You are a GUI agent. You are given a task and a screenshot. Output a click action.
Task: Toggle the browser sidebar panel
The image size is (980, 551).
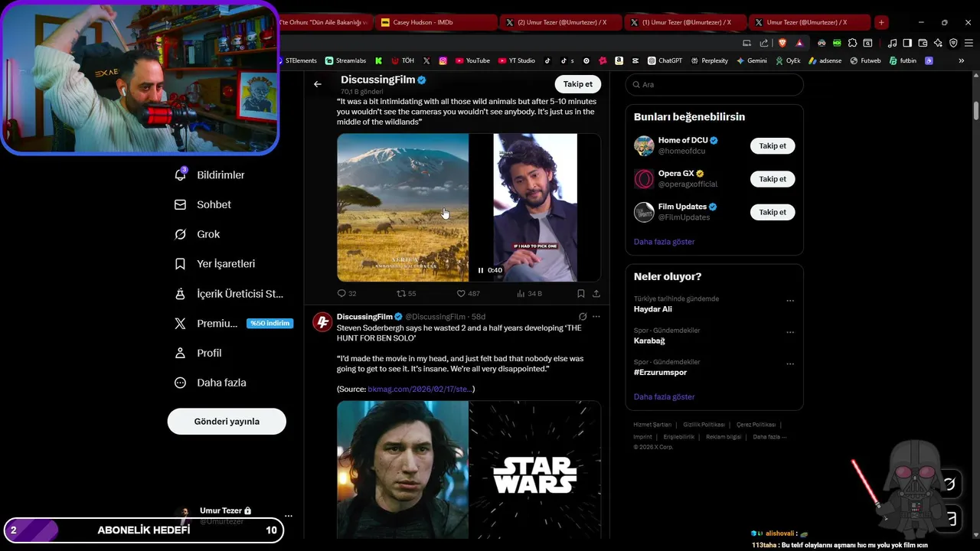907,43
